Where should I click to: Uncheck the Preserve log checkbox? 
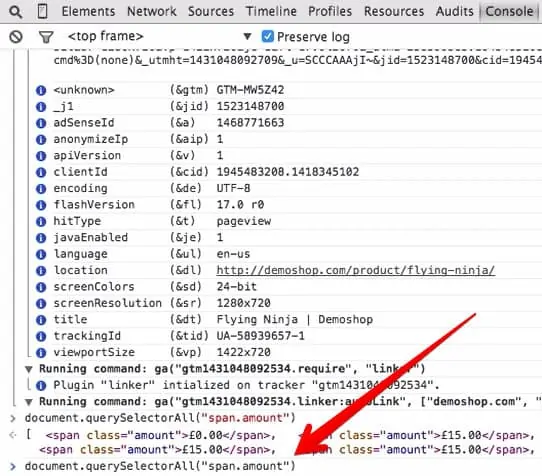(268, 36)
